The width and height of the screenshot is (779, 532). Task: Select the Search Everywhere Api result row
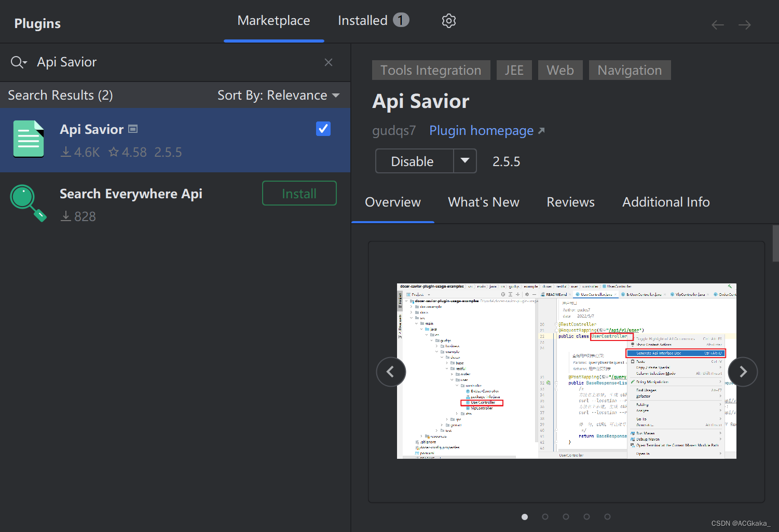point(175,204)
